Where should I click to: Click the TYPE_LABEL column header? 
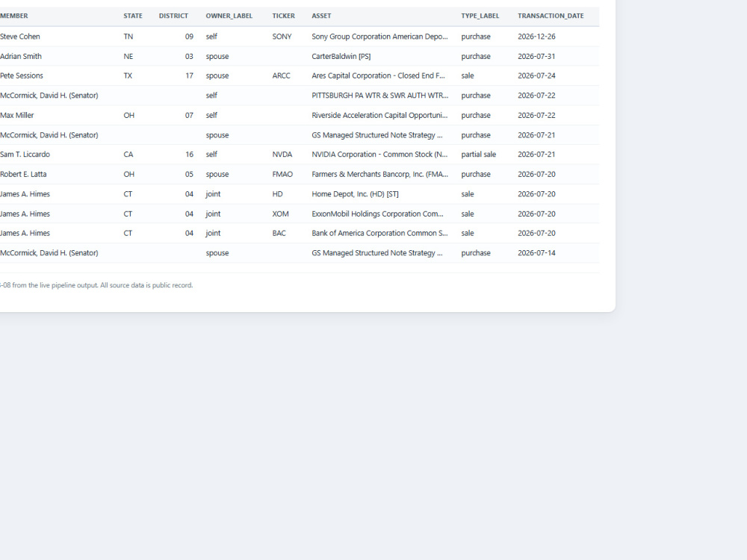[480, 16]
